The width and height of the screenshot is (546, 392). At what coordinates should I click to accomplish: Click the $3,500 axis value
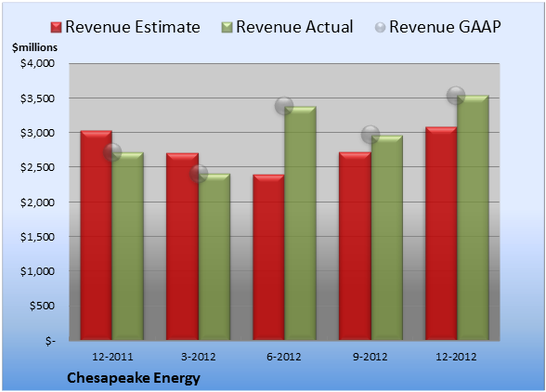[x=37, y=98]
